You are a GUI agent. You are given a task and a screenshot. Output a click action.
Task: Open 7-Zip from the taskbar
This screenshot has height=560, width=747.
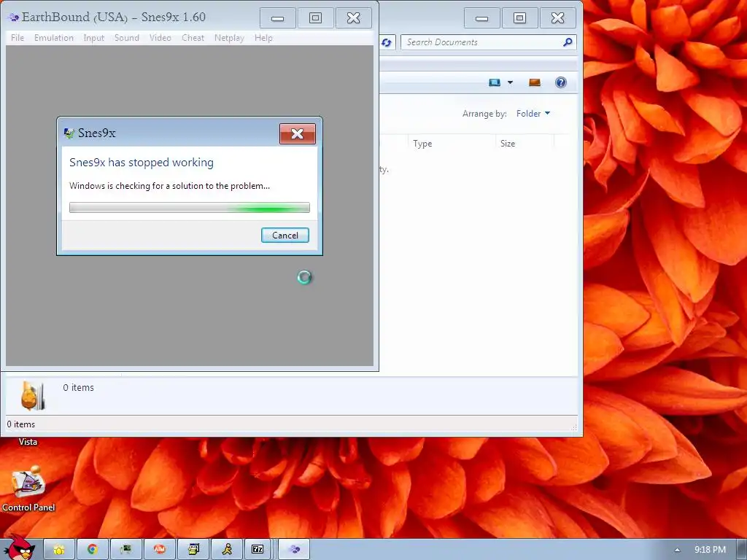258,550
